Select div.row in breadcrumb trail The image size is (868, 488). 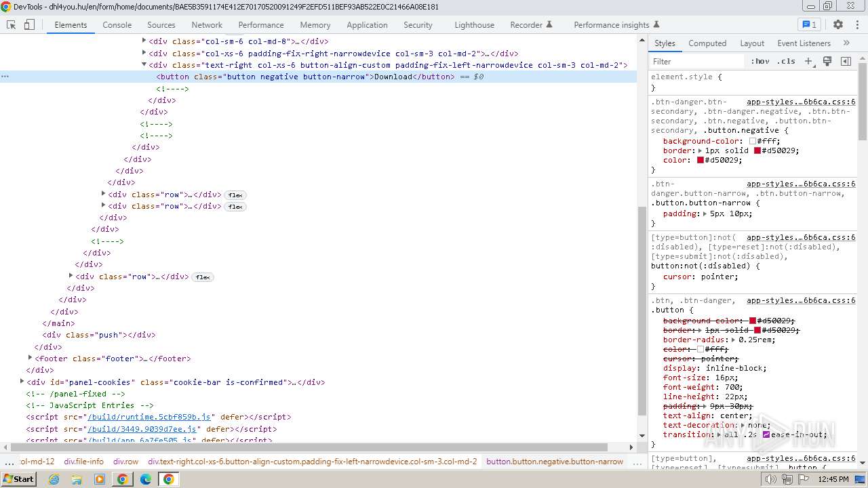125,462
